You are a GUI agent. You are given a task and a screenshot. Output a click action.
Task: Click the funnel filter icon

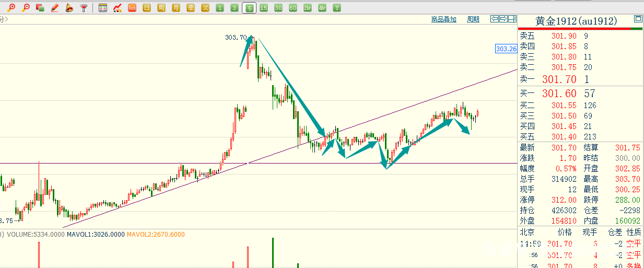83,8
